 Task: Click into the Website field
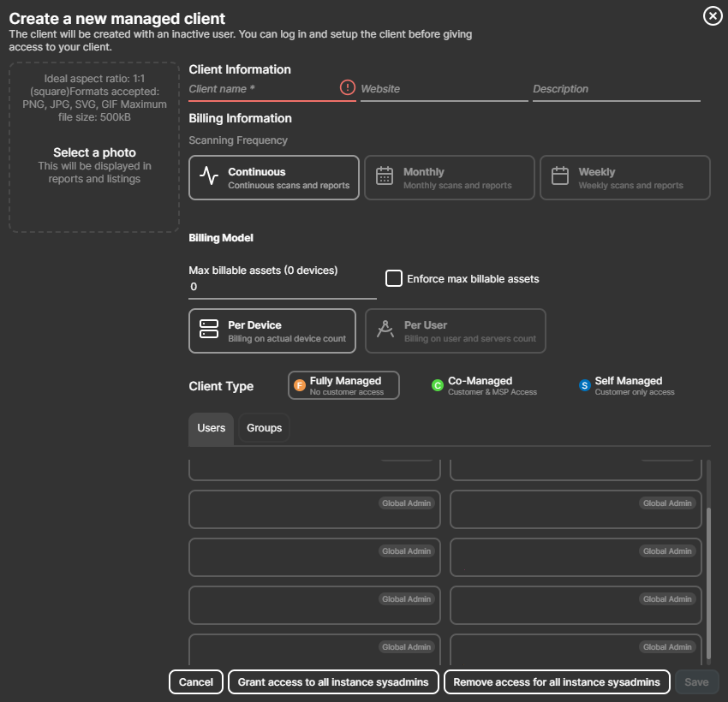pyautogui.click(x=445, y=89)
